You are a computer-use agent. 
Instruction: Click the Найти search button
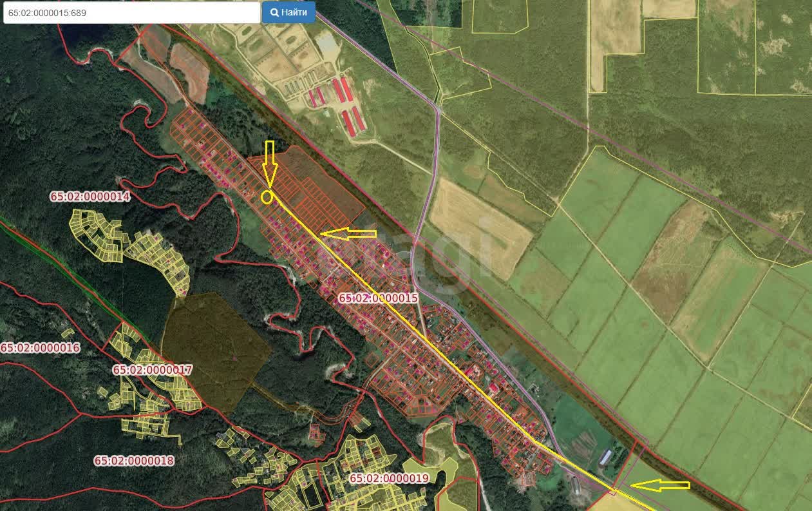pos(288,12)
